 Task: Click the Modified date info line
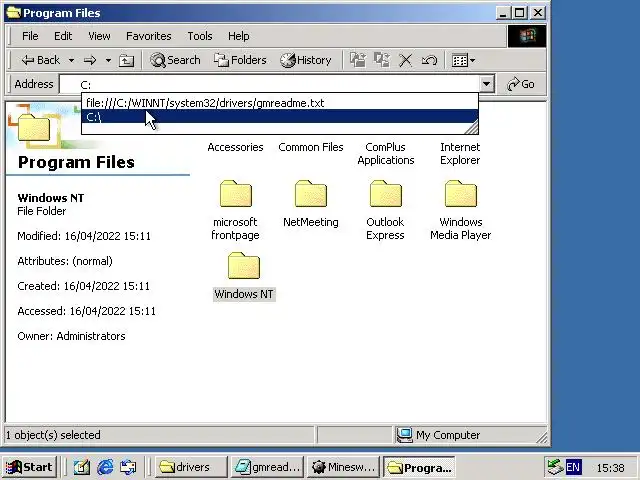tap(84, 236)
